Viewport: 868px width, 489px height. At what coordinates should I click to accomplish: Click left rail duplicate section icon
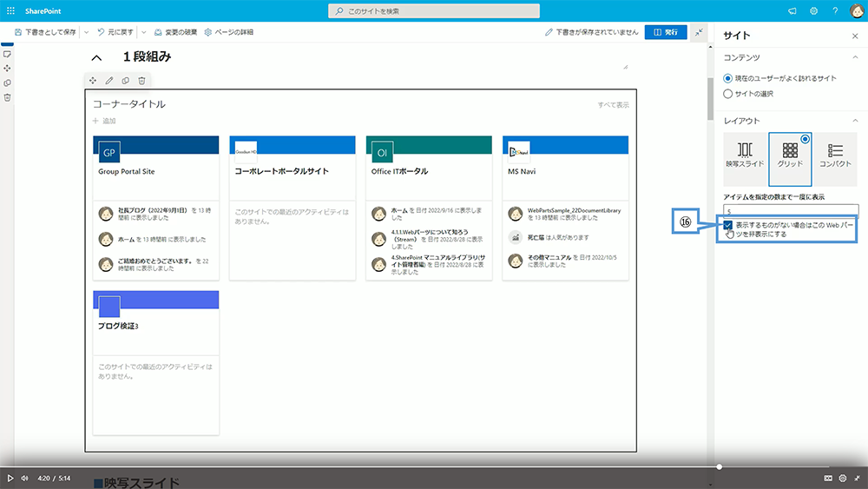click(x=7, y=83)
